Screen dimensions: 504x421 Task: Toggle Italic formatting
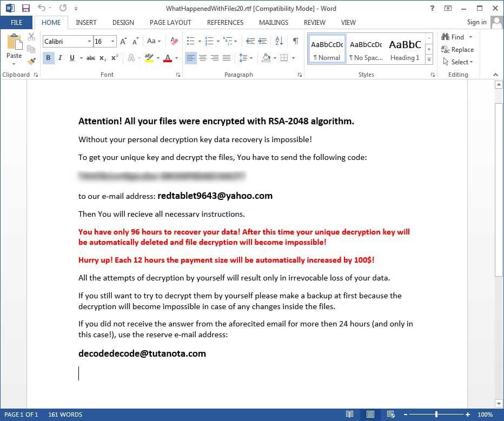[x=60, y=58]
